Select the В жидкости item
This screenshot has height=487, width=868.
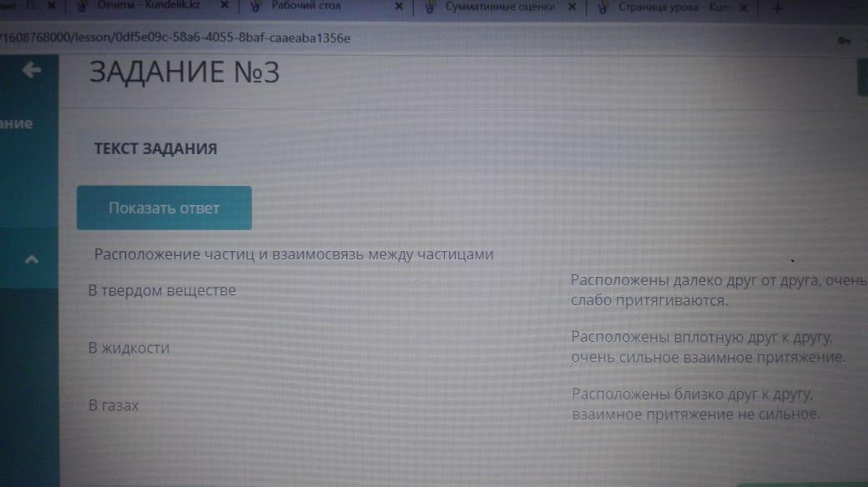[x=129, y=348]
